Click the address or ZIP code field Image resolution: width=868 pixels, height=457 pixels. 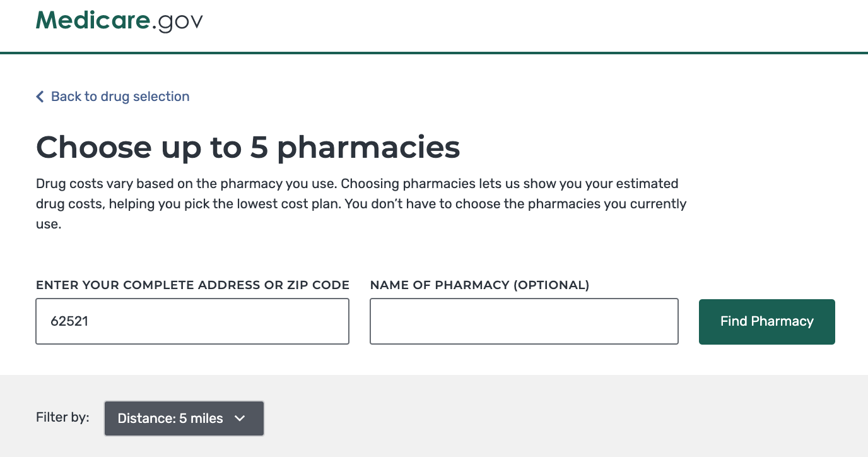click(x=192, y=321)
